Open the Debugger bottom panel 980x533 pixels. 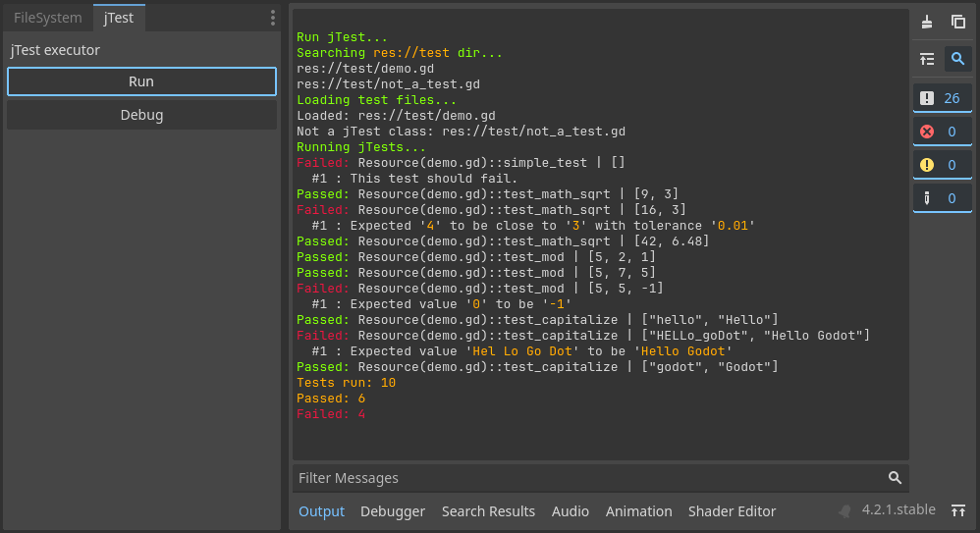[393, 511]
